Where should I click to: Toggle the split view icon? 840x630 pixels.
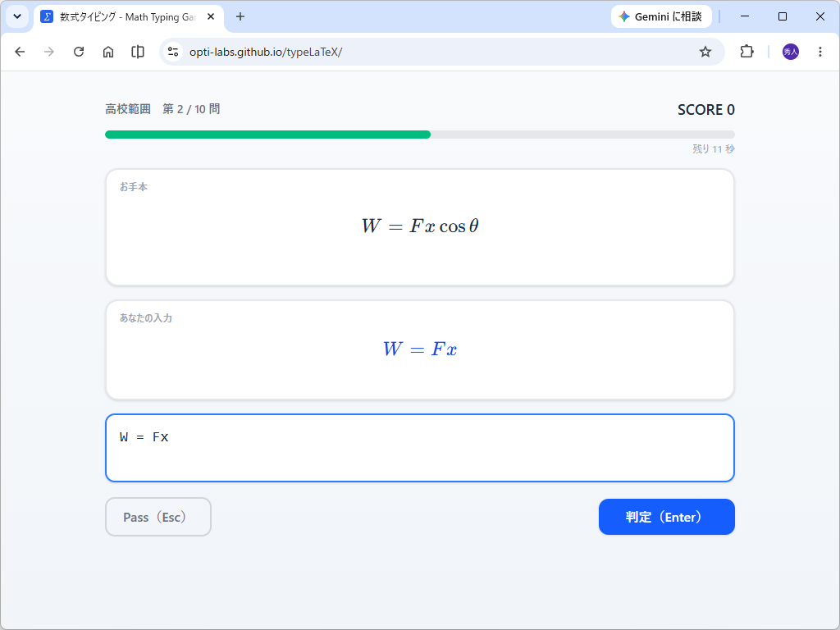[x=138, y=52]
